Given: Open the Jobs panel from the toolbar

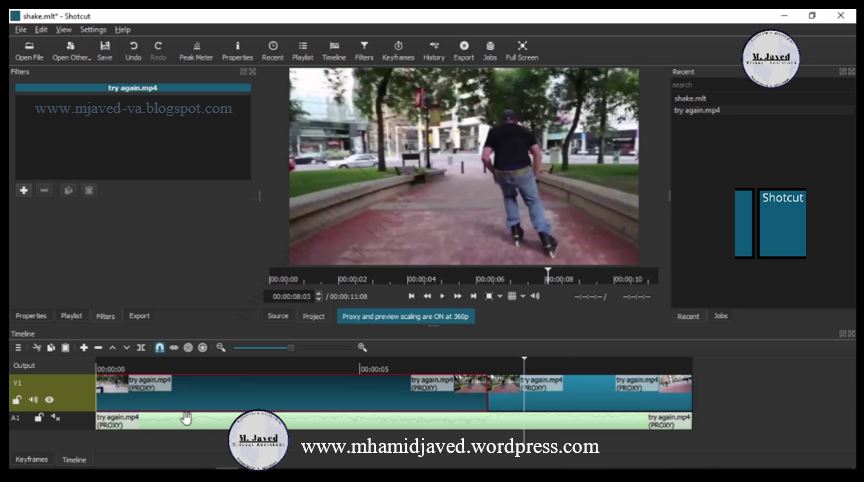Looking at the screenshot, I should tap(490, 51).
